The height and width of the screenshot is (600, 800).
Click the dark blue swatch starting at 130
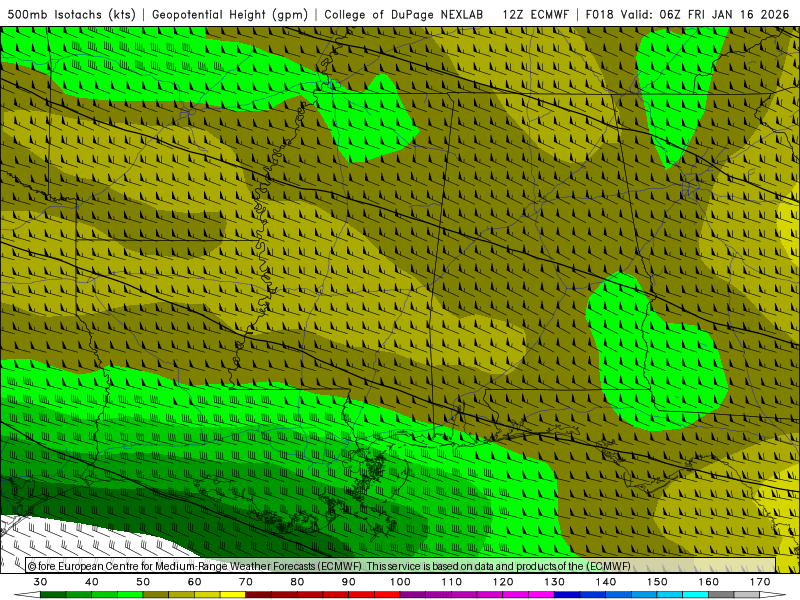point(567,595)
